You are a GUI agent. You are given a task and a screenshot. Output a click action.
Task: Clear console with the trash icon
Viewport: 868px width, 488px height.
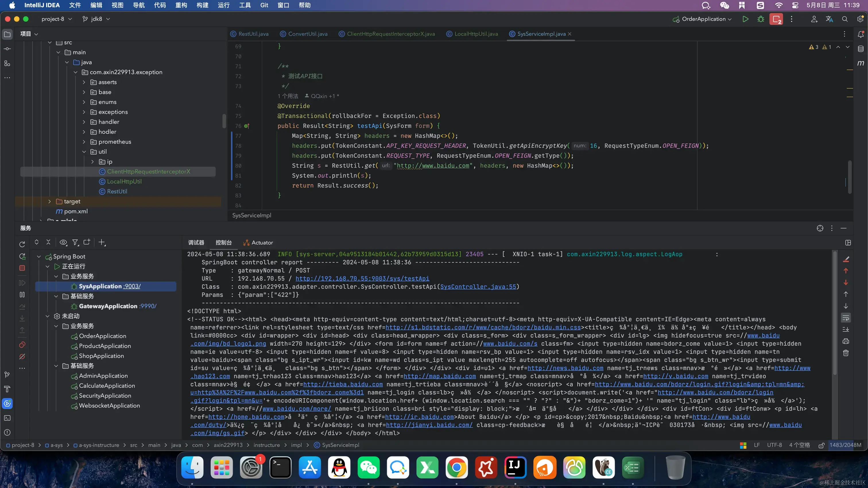click(845, 353)
